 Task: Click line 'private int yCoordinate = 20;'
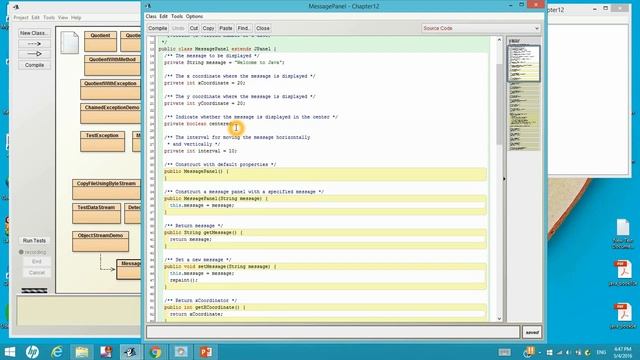point(204,103)
